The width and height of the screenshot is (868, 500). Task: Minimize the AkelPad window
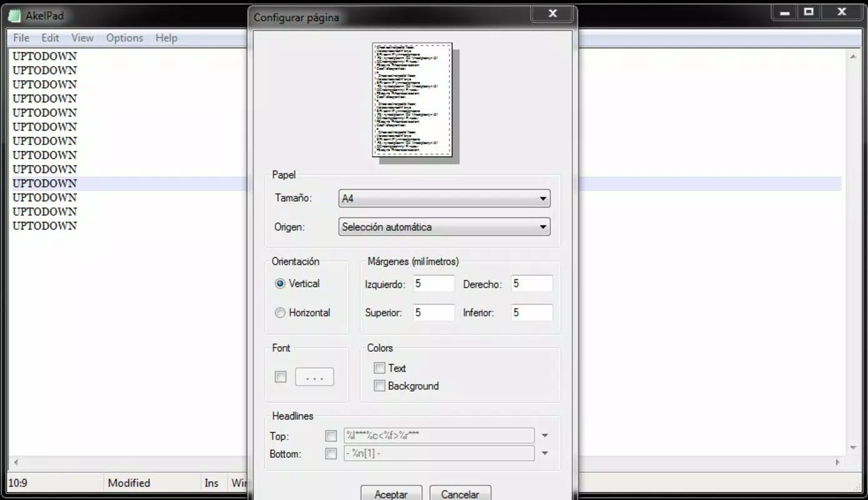785,12
